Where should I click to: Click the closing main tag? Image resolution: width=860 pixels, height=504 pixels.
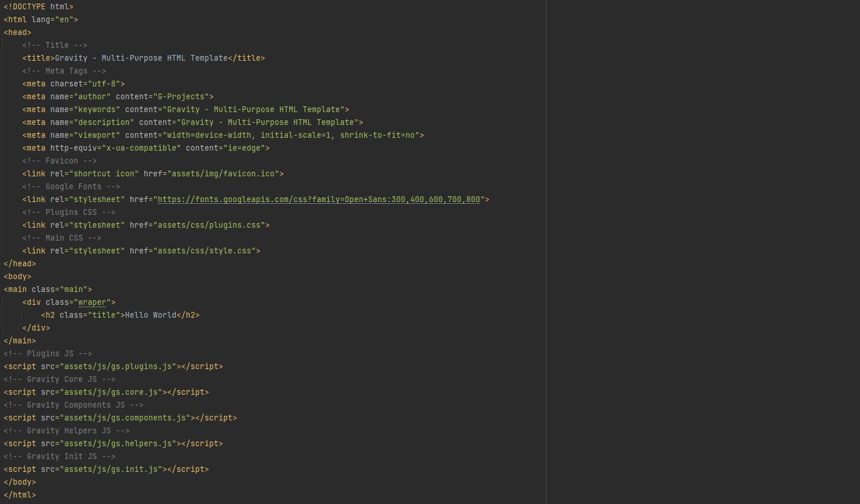click(x=20, y=341)
